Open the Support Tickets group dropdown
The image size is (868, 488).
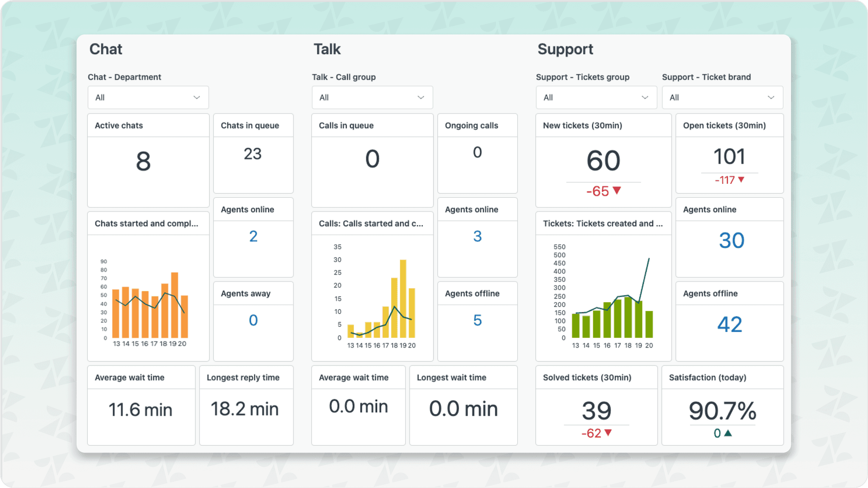point(596,97)
